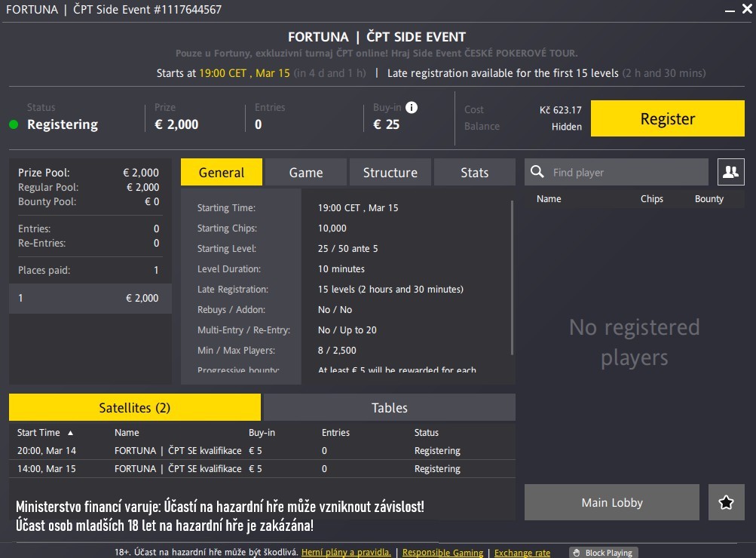Select satellite starting 14:00, Mar 15

pyautogui.click(x=262, y=469)
